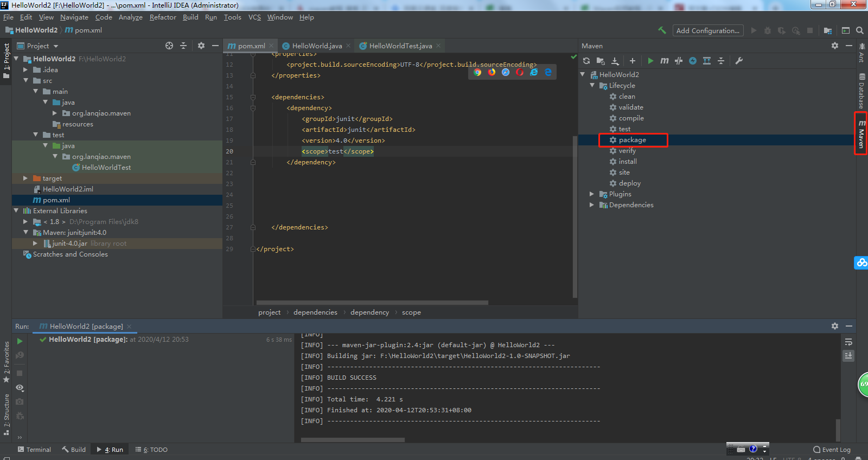Image resolution: width=868 pixels, height=460 pixels.
Task: Toggle Maven Offline mode icon
Action: 693,61
